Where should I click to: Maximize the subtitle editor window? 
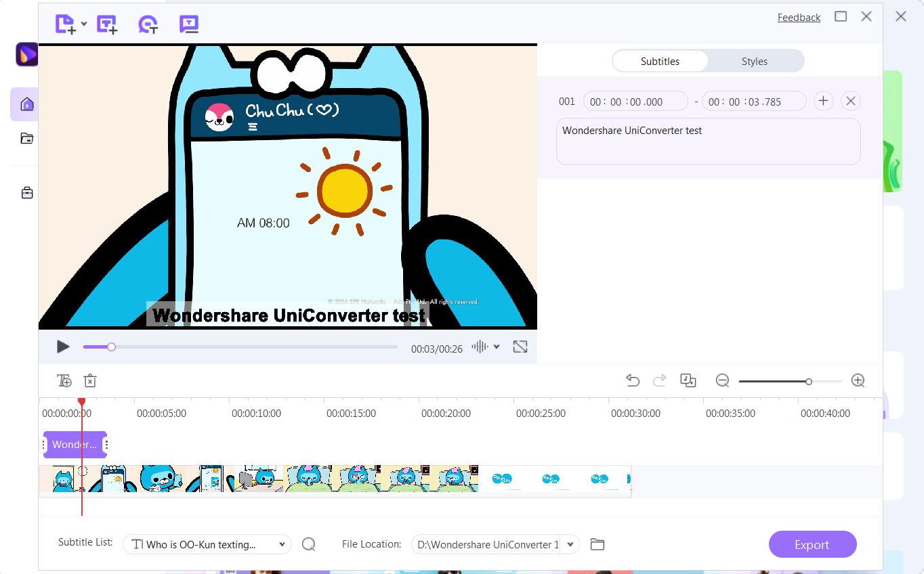coord(841,16)
